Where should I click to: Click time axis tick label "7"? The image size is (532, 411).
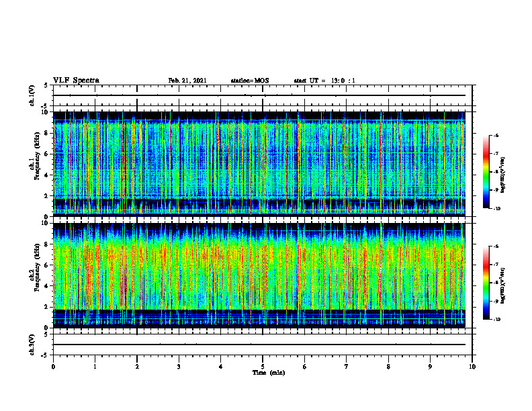pyautogui.click(x=347, y=367)
